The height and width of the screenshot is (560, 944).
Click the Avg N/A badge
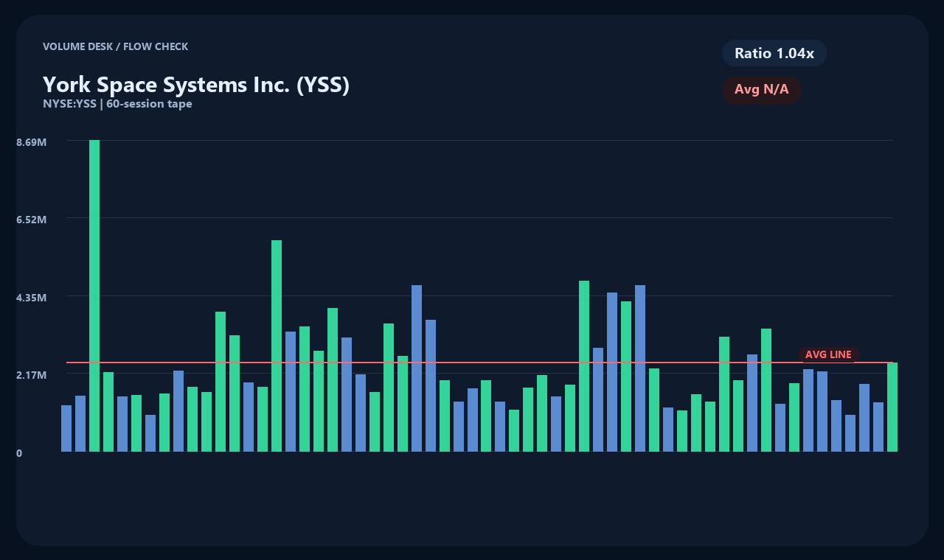click(762, 90)
